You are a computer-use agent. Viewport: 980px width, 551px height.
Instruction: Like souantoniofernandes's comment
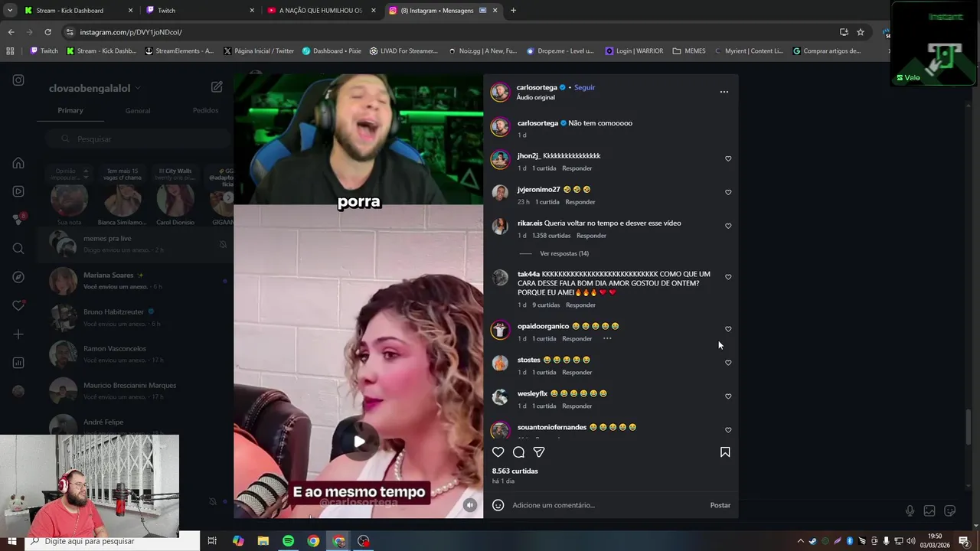click(x=728, y=430)
